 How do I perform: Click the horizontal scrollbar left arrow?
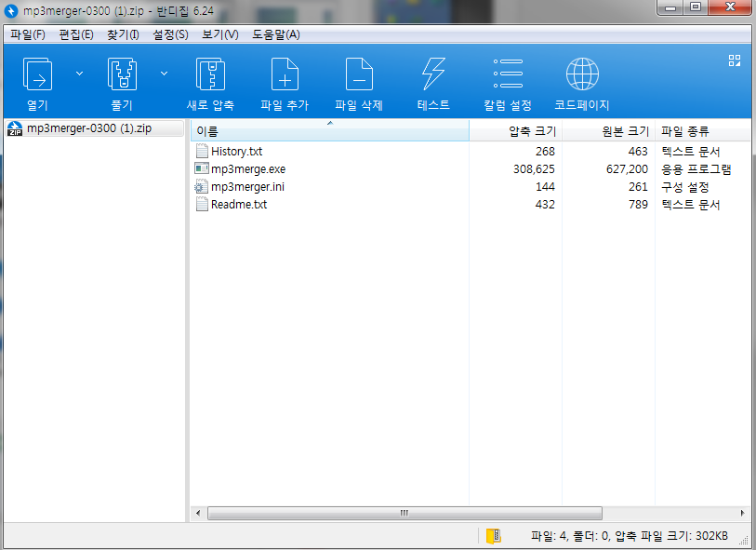[x=198, y=513]
